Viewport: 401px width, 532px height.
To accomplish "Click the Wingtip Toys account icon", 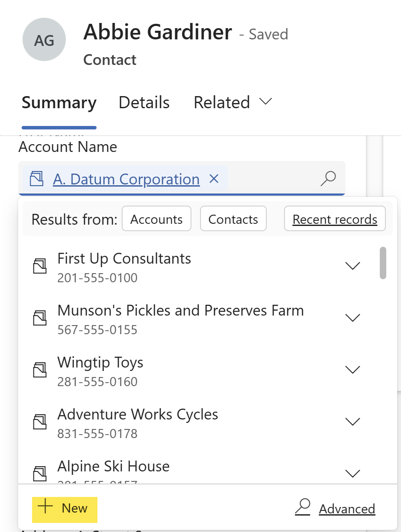I will point(40,370).
